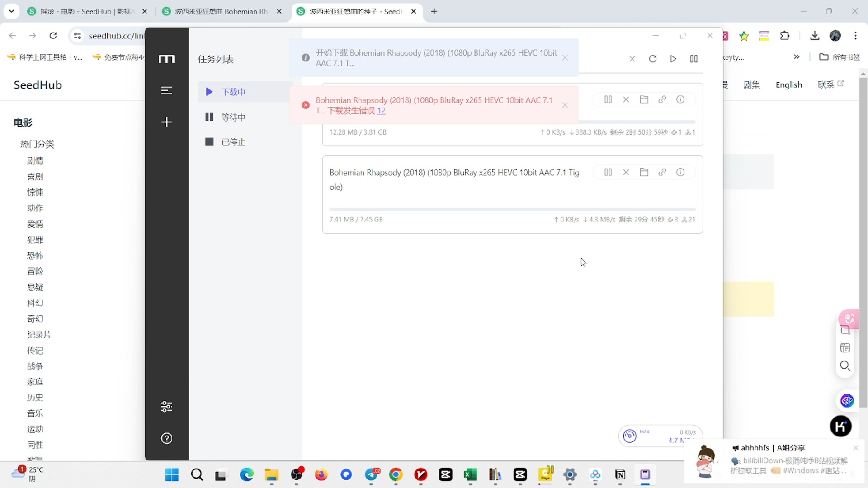
Task: Reload the browser page
Action: click(x=53, y=36)
